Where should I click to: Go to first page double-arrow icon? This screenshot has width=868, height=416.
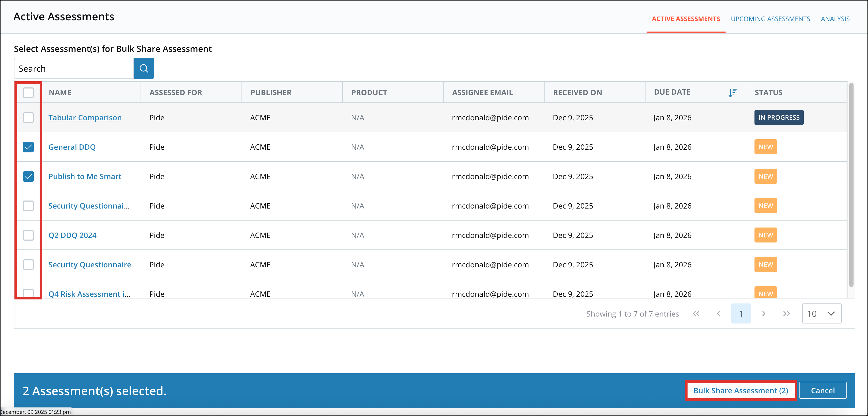pyautogui.click(x=696, y=314)
